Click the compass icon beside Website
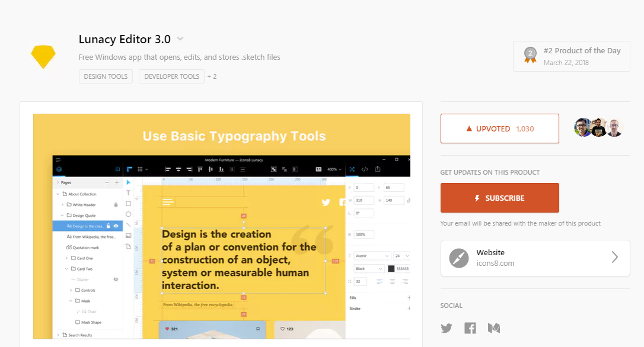The image size is (644, 347). tap(459, 258)
